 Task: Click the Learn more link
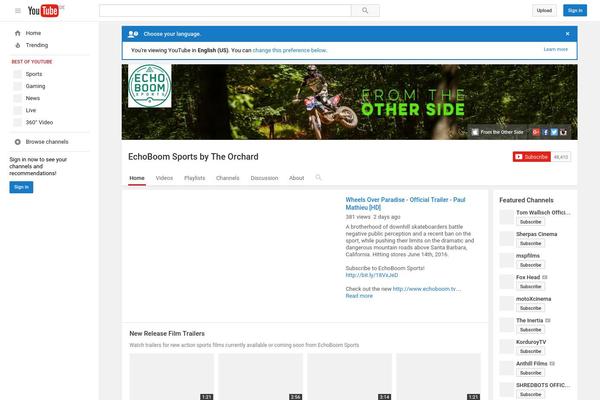(x=556, y=49)
